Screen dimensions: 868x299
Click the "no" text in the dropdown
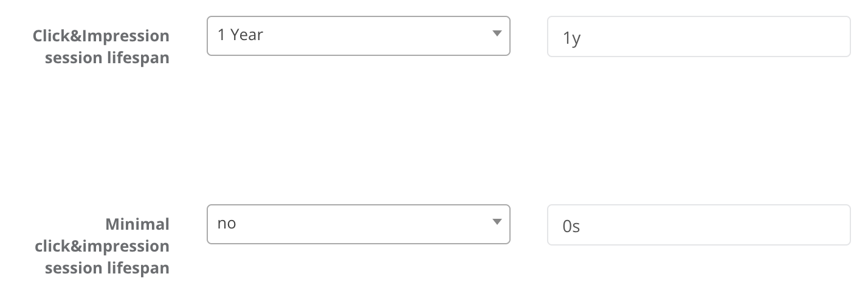pos(227,224)
